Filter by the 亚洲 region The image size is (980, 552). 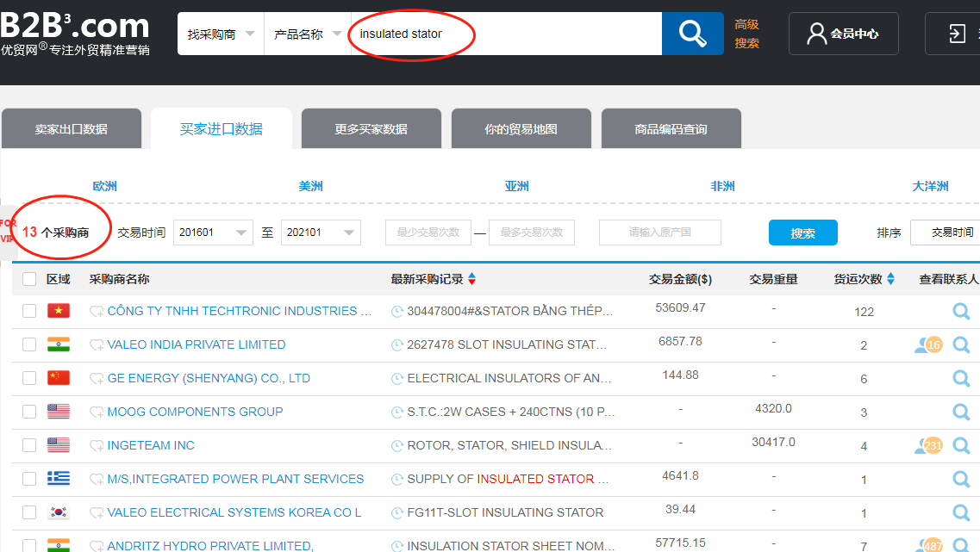click(x=517, y=186)
